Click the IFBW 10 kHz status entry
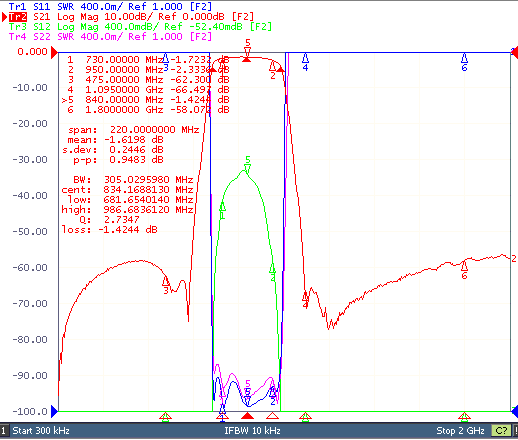The height and width of the screenshot is (440, 518). [x=252, y=431]
